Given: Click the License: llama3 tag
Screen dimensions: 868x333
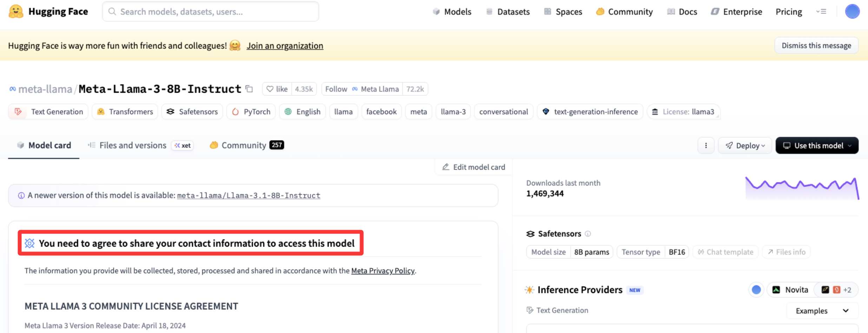Looking at the screenshot, I should pyautogui.click(x=683, y=112).
